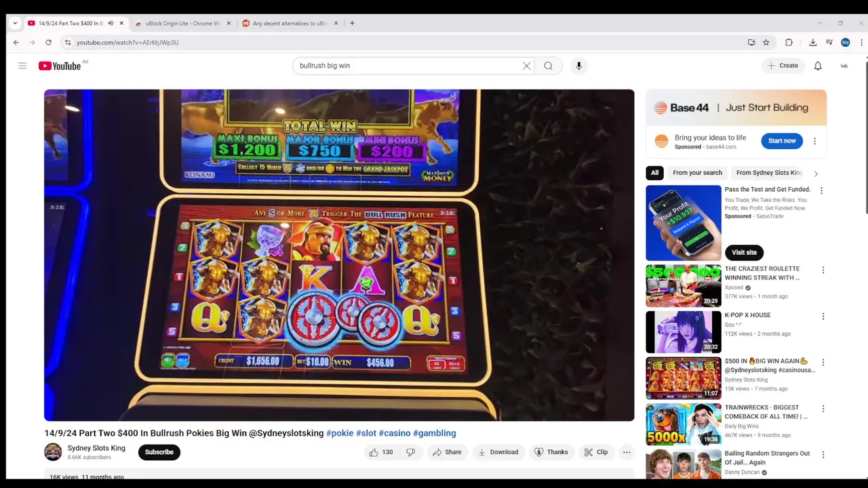Click the magnifier search button
Viewport: 868px width, 488px height.
(x=548, y=66)
